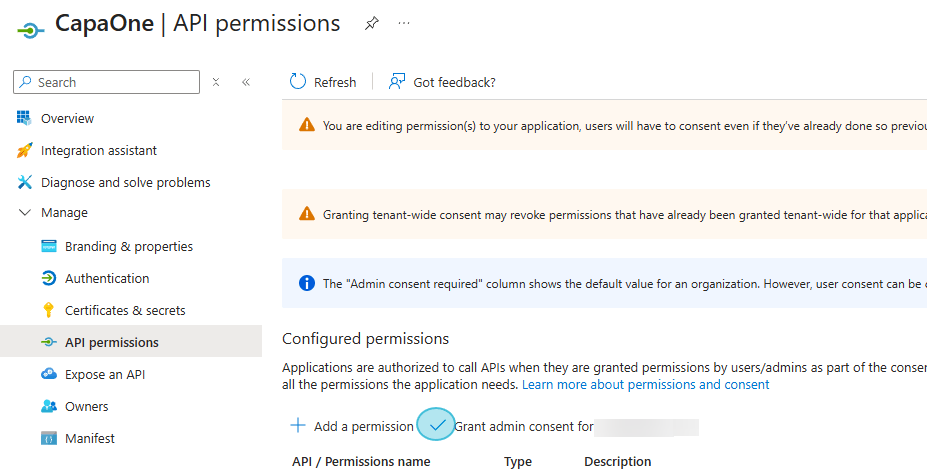Click the Authentication icon
The image size is (927, 474).
(x=49, y=278)
